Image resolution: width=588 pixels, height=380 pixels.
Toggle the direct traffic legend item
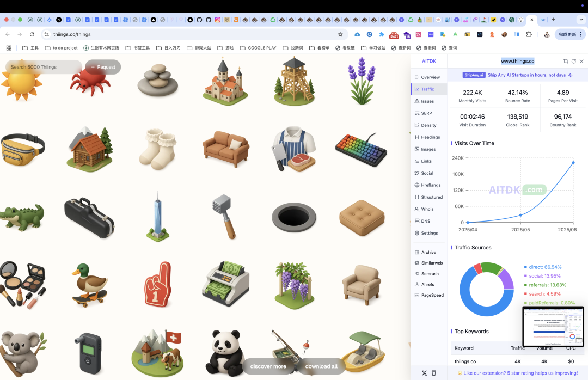coord(543,267)
